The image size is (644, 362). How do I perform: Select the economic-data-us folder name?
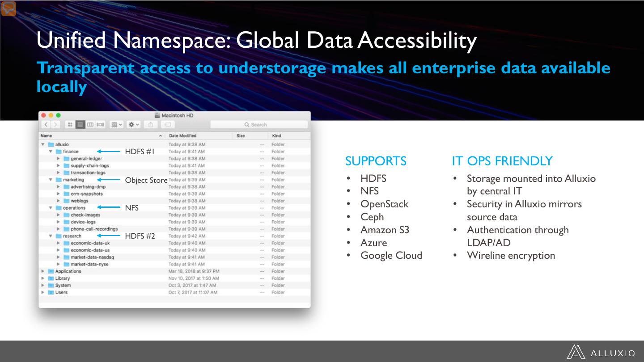click(x=90, y=250)
